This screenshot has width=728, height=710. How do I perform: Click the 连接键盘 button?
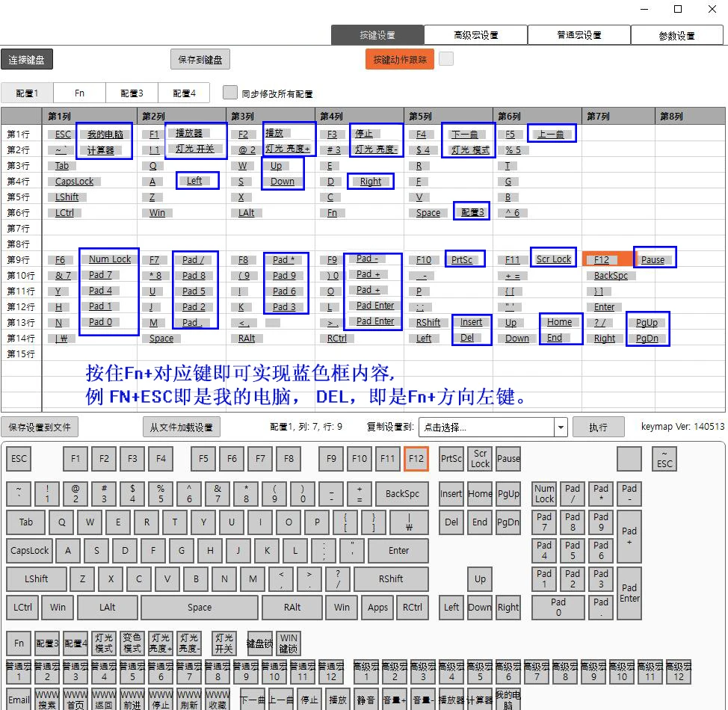click(26, 60)
